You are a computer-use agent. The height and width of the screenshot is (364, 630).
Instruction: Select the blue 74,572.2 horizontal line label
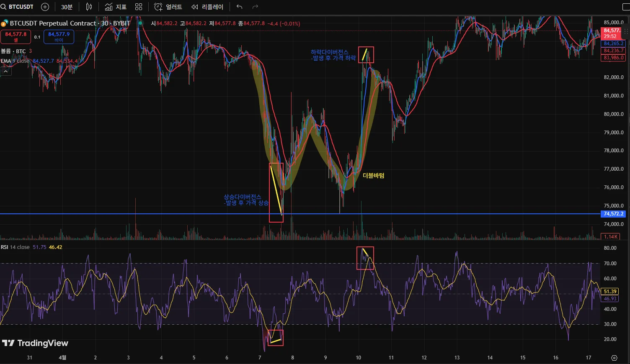614,214
